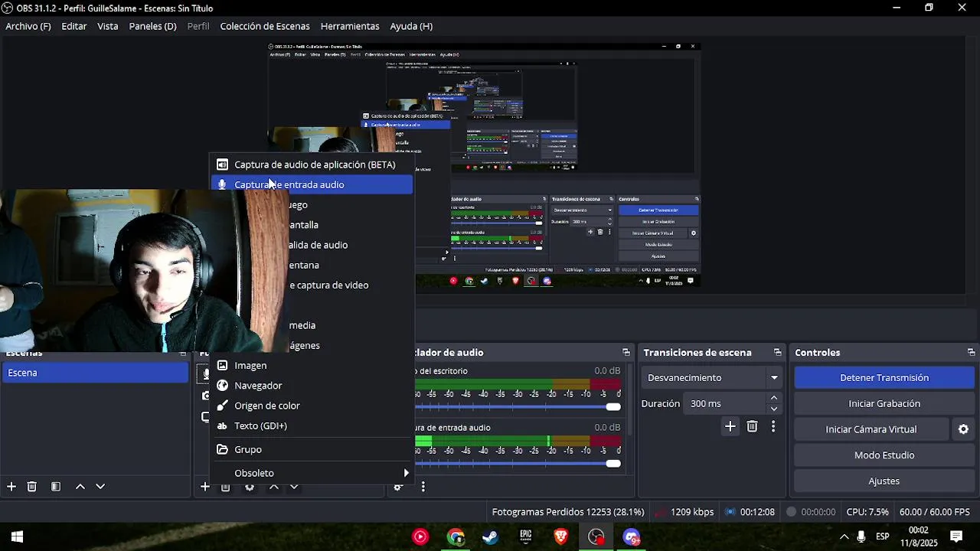Undock the Controles panel
This screenshot has height=551, width=980.
971,353
